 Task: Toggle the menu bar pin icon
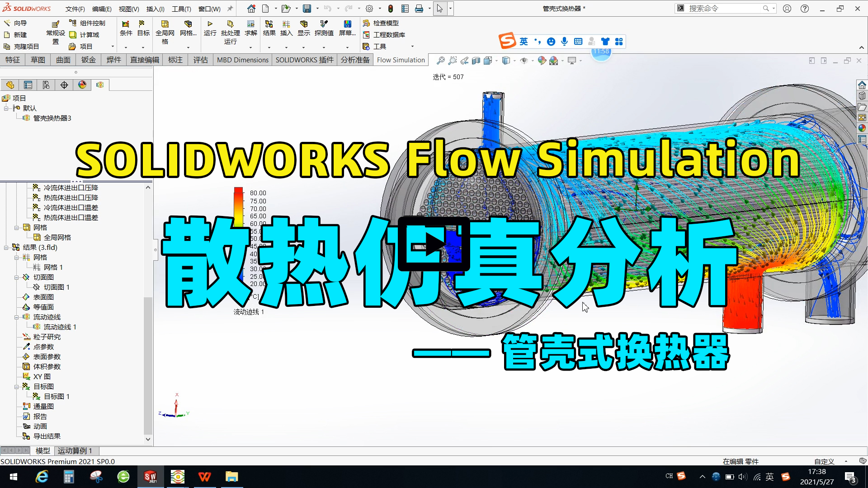click(230, 9)
